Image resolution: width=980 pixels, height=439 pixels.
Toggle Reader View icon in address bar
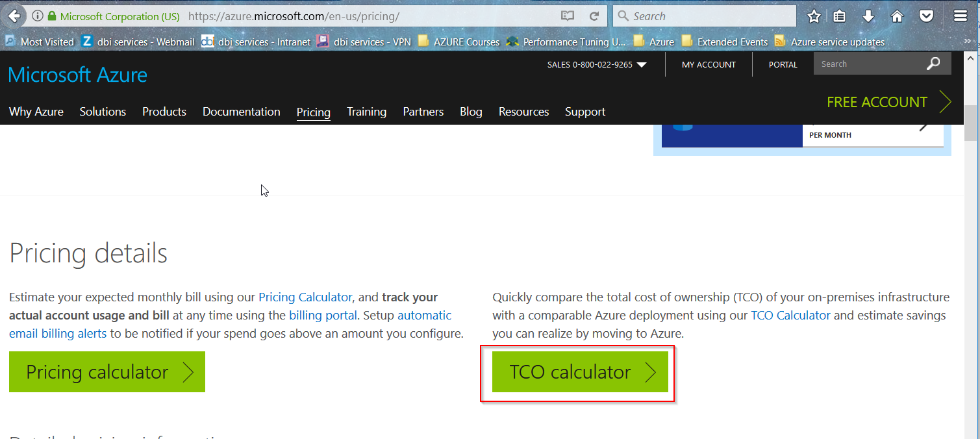click(568, 16)
